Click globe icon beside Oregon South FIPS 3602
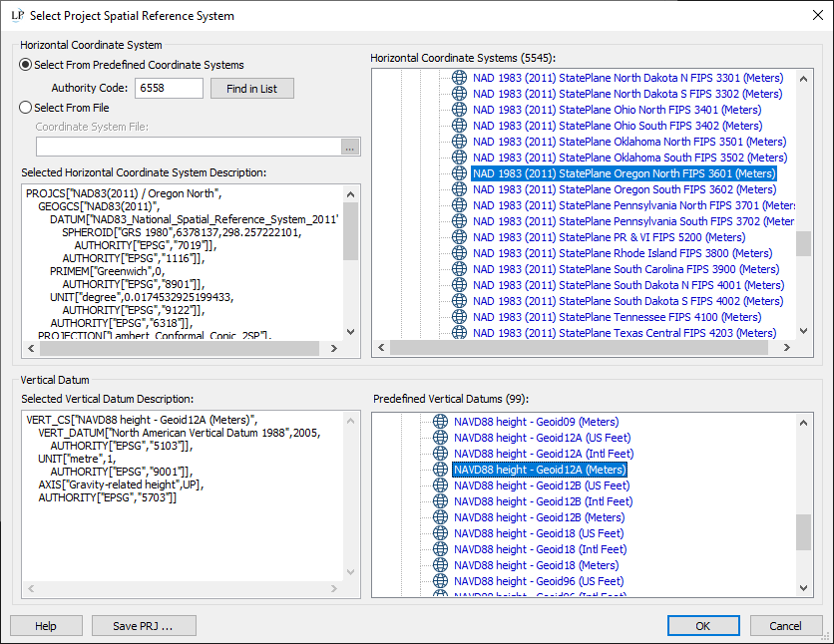The image size is (834, 644). tap(459, 189)
